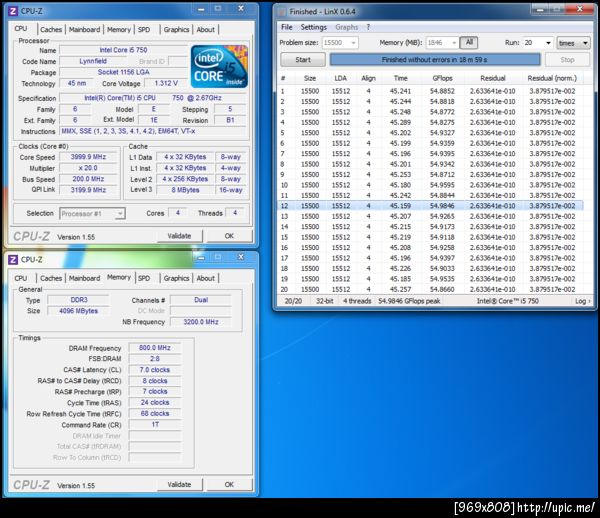Click DRAM Frequency value 800.0 MHz

(x=155, y=348)
